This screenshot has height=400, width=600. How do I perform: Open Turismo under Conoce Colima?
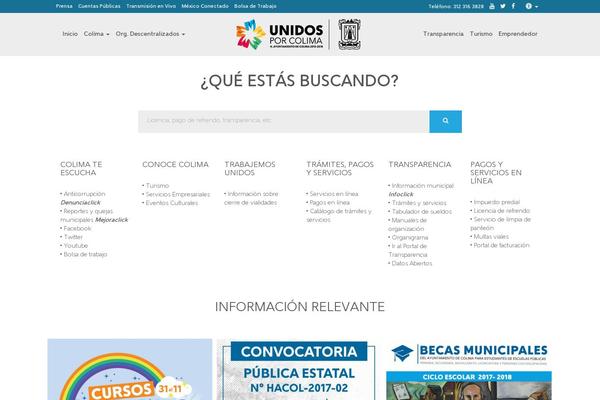coord(157,186)
